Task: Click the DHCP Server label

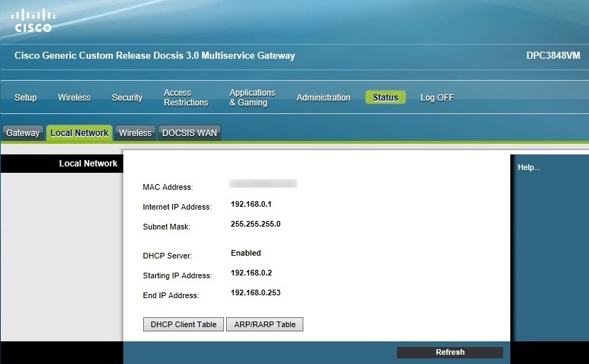Action: point(167,256)
